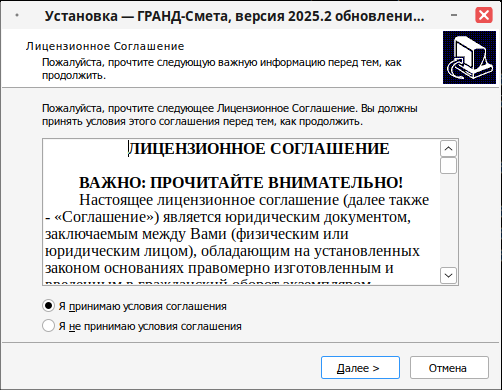Minimize the installer window
The height and width of the screenshot is (390, 502).
[454, 15]
